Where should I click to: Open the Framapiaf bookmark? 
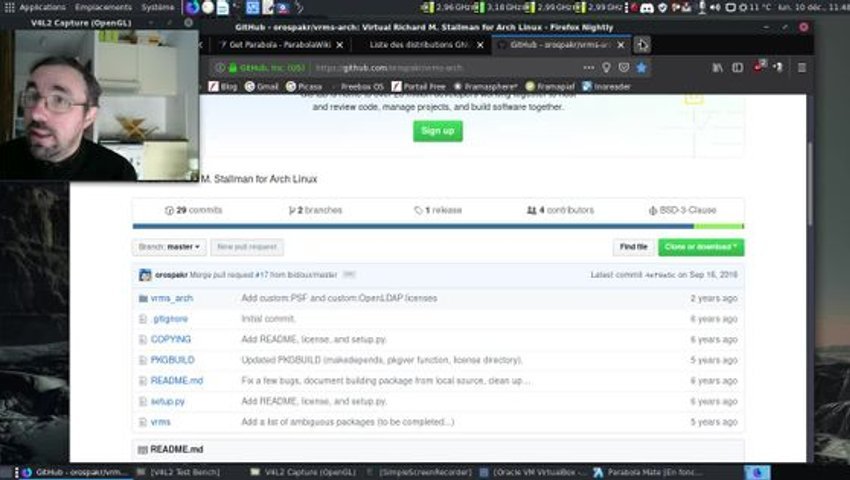click(x=550, y=86)
